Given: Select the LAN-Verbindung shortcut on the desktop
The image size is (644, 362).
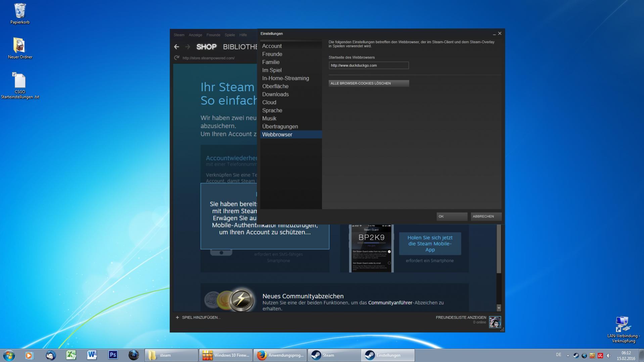Looking at the screenshot, I should pos(624,329).
